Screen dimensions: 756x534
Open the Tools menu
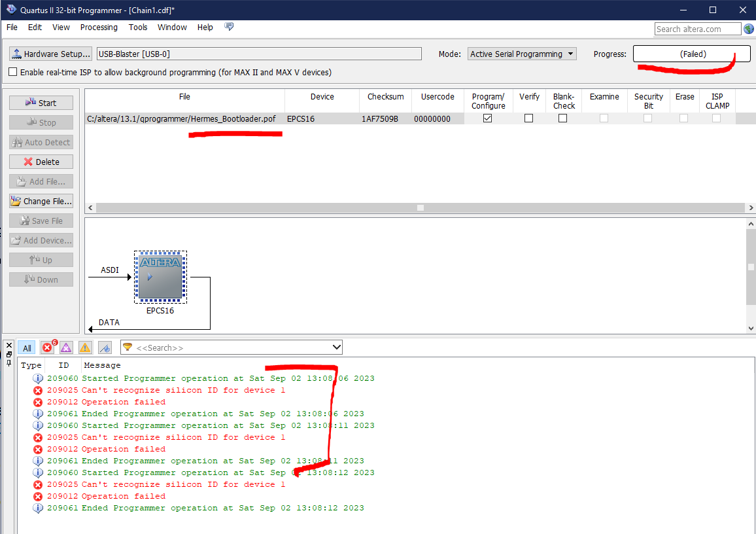(138, 27)
